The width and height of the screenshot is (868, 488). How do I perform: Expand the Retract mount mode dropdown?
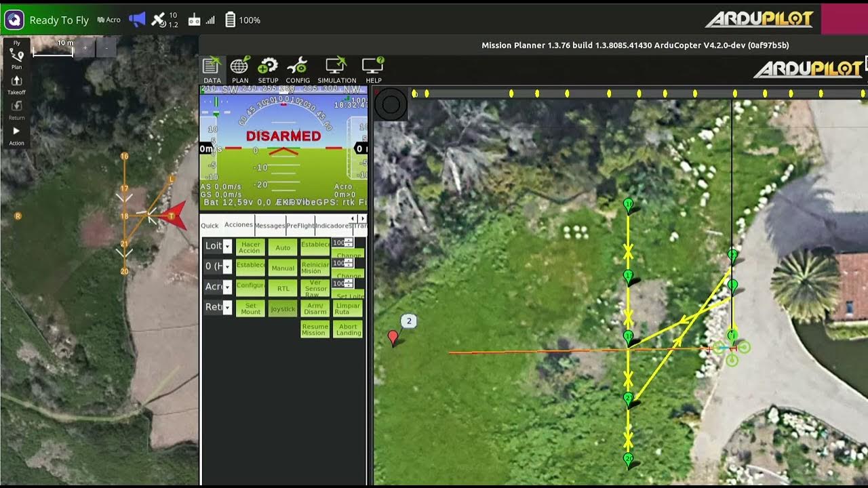[227, 307]
